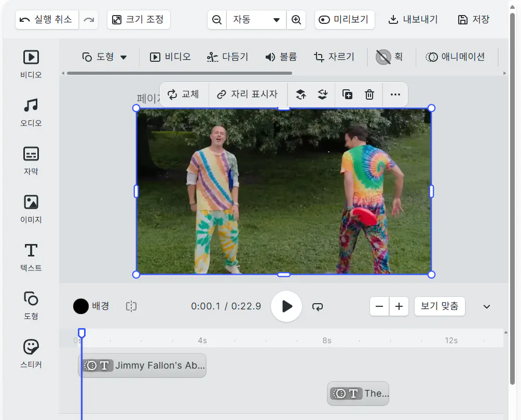Click the bring forward layer icon
The width and height of the screenshot is (521, 420).
click(300, 94)
